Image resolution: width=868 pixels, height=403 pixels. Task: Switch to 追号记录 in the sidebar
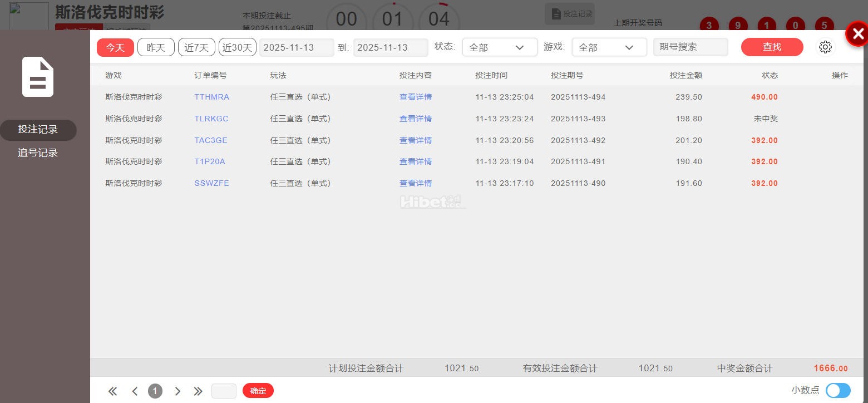coord(37,153)
